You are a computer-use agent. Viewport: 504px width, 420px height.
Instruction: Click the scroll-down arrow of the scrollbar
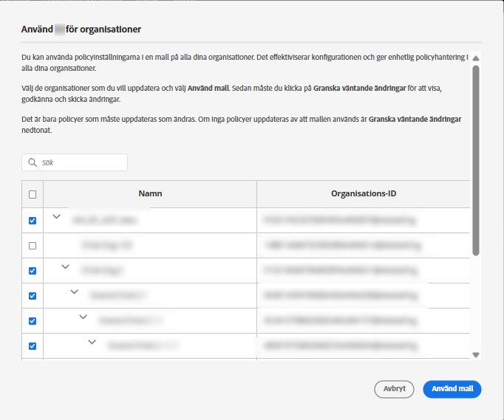(476, 355)
